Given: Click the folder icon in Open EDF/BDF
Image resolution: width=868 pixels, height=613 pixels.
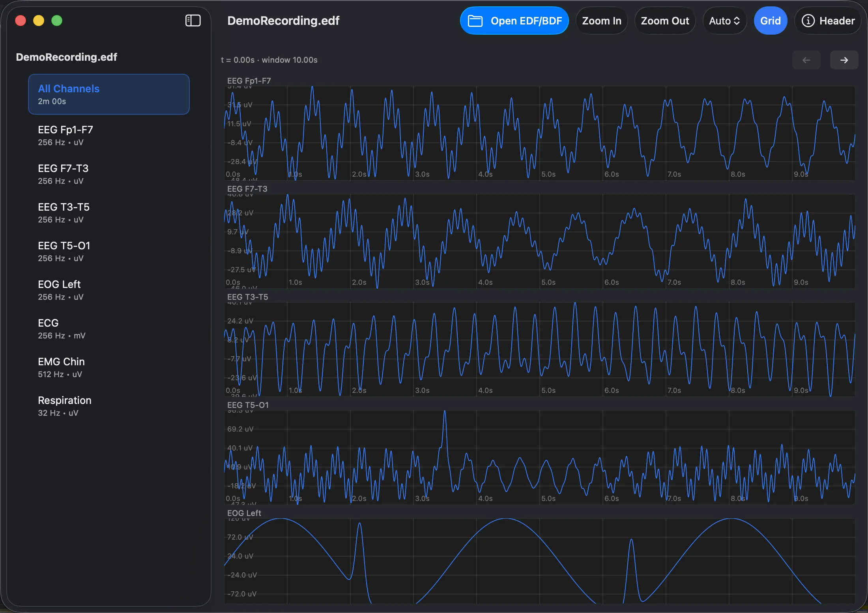Looking at the screenshot, I should click(x=475, y=21).
